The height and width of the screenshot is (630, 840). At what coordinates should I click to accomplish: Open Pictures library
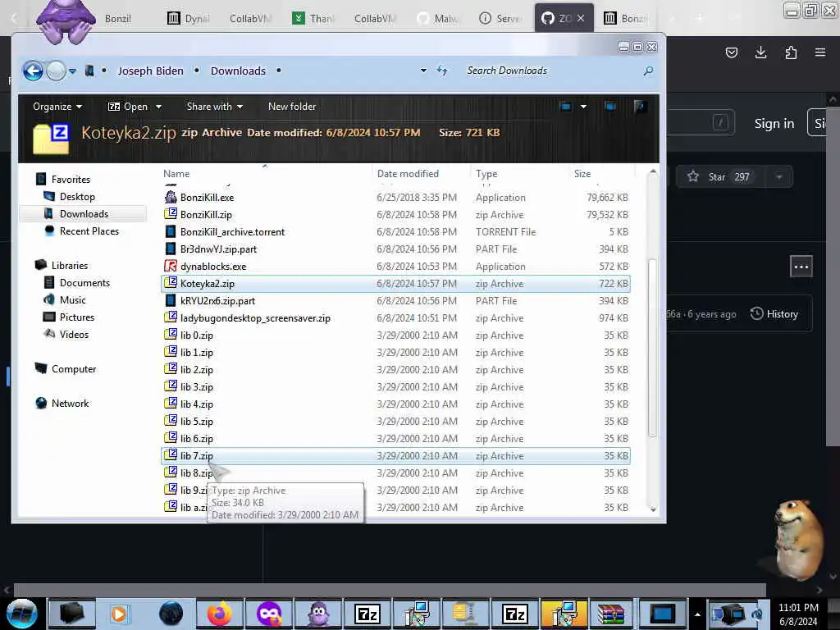tap(77, 317)
